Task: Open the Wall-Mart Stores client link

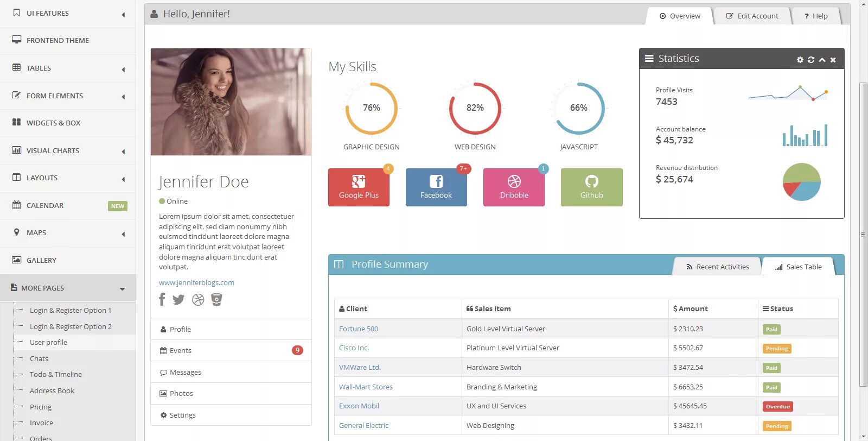Action: coord(366,387)
